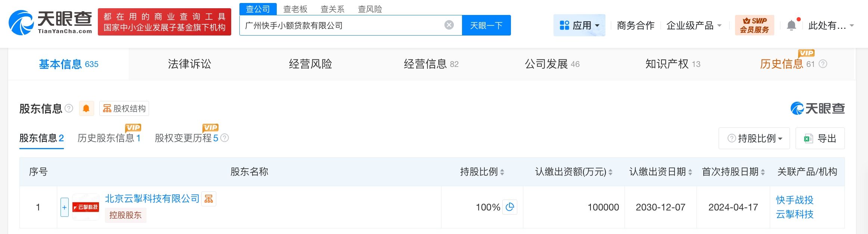Click the shareholding pie chart icon
The height and width of the screenshot is (234, 868).
510,207
